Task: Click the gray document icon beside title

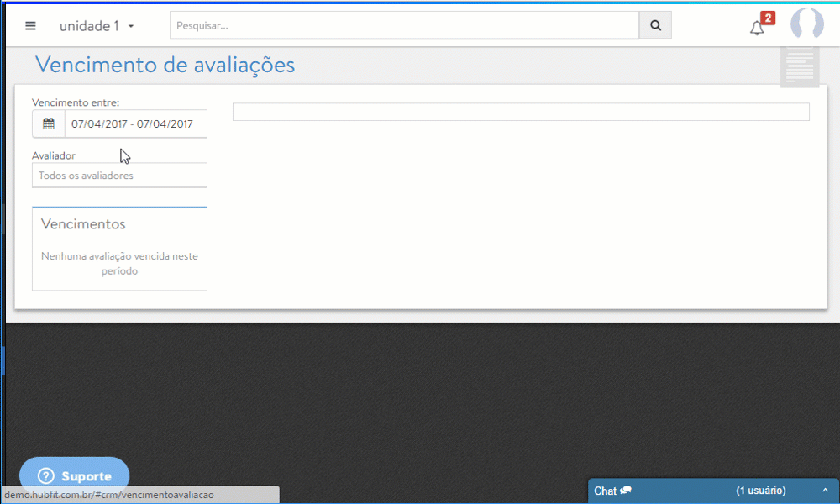Action: (x=800, y=66)
